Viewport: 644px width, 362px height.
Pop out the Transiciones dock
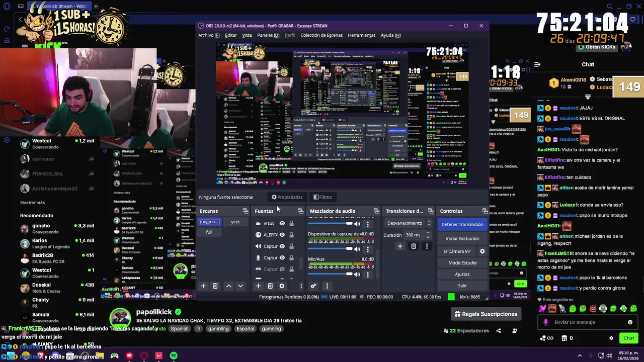(430, 211)
